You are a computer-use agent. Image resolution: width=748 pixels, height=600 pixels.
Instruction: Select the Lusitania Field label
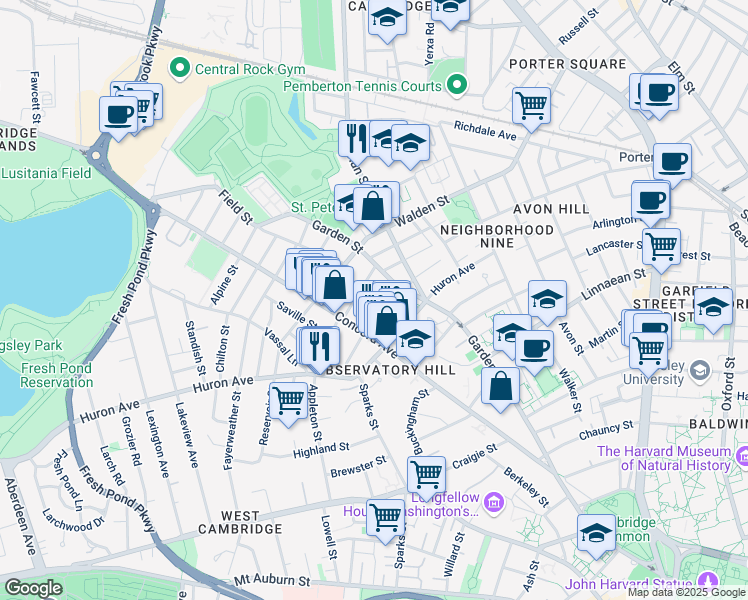46,173
